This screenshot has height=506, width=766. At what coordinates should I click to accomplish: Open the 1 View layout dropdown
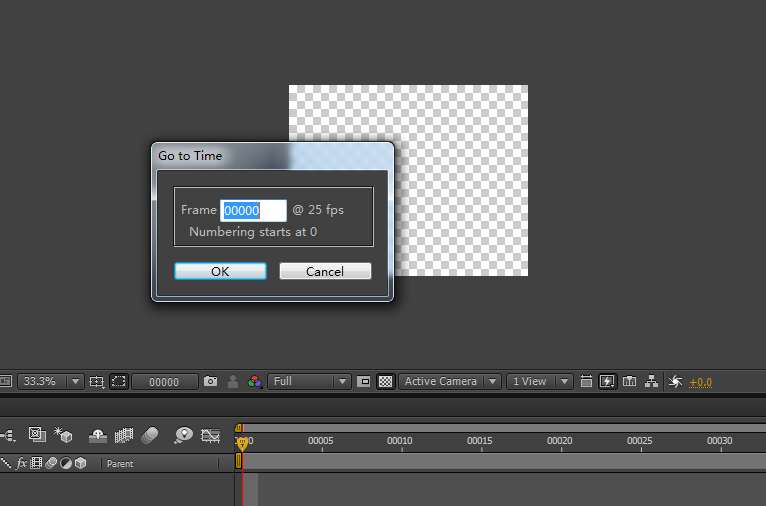tap(539, 381)
